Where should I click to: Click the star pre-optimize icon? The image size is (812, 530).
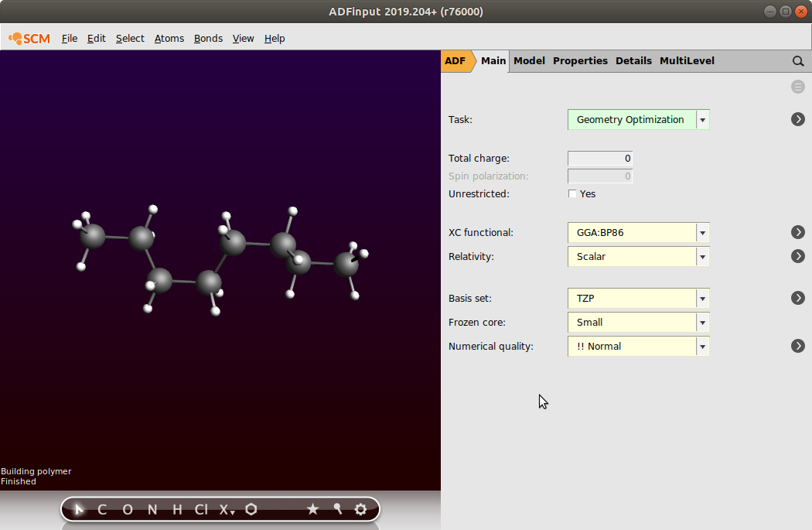click(312, 509)
